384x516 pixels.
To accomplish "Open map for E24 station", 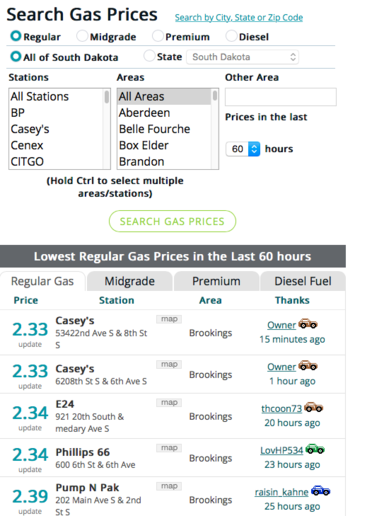I will click(x=169, y=402).
